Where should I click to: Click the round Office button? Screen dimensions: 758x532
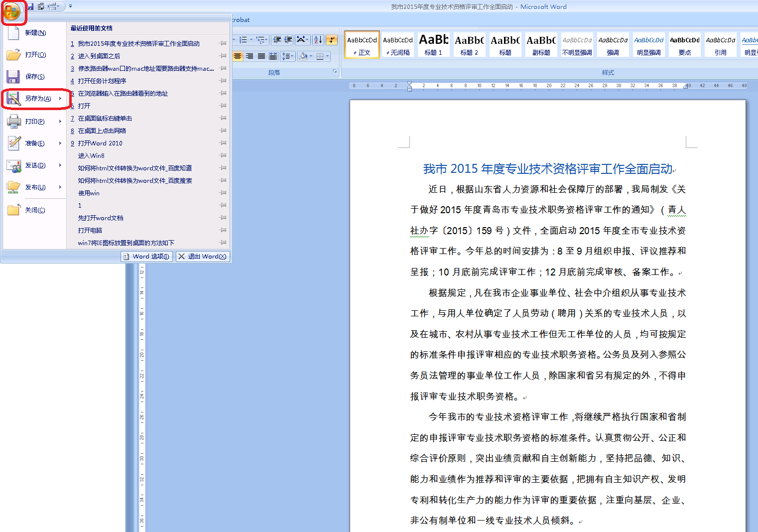click(12, 11)
